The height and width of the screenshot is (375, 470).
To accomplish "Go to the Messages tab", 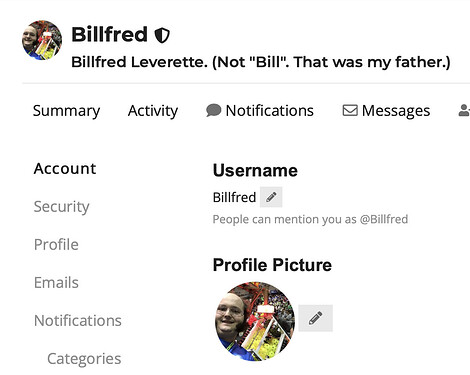I will coord(386,111).
